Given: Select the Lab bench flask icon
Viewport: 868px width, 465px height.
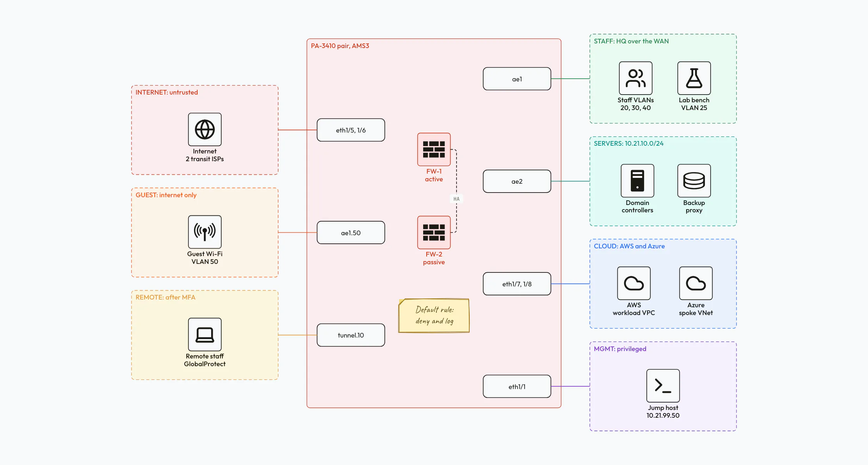Looking at the screenshot, I should (x=694, y=78).
